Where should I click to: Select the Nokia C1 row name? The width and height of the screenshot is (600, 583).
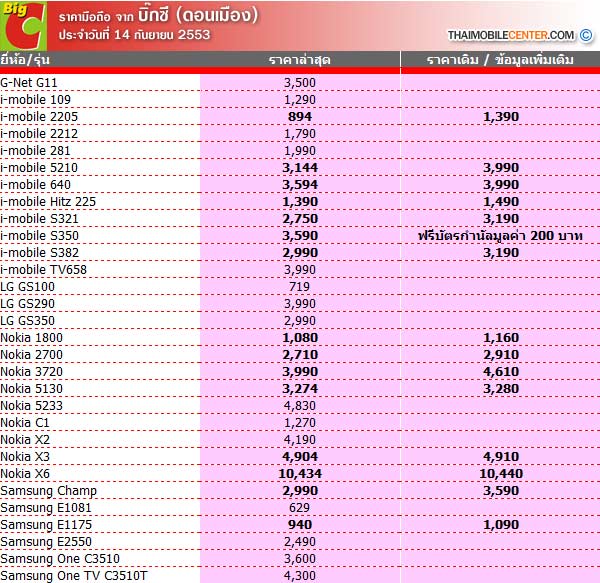click(25, 423)
